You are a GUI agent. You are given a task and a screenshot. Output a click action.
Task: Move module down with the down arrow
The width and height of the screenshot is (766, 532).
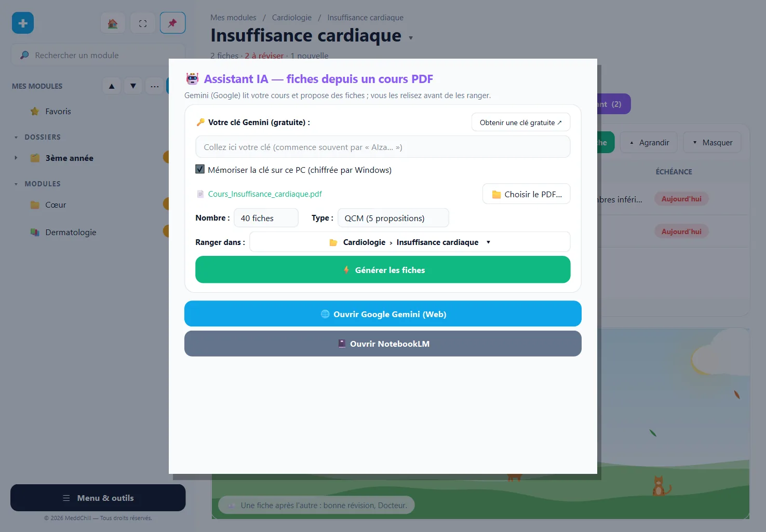pos(133,86)
